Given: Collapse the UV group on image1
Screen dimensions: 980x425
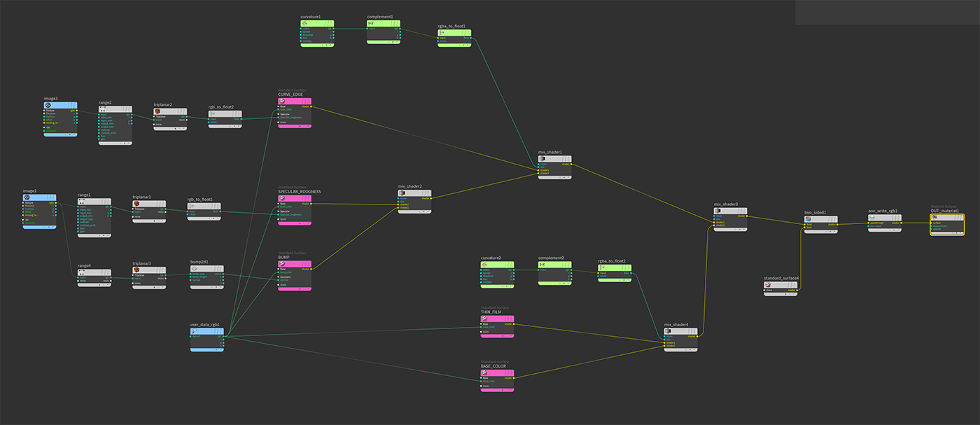Looking at the screenshot, I should (x=24, y=219).
